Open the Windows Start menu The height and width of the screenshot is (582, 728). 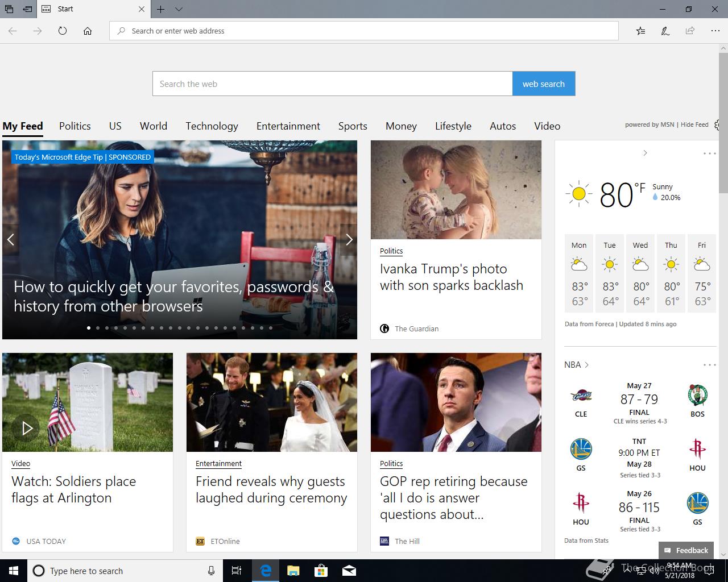point(14,571)
